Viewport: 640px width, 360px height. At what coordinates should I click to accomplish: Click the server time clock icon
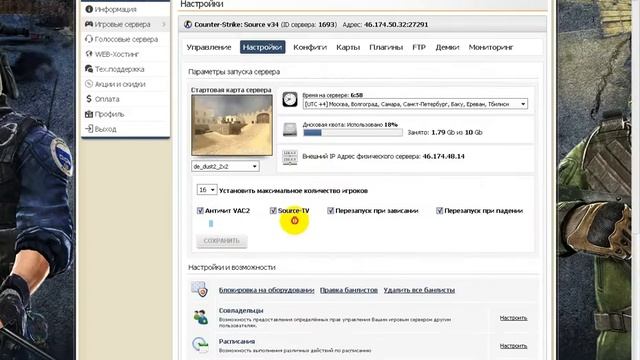pos(290,100)
